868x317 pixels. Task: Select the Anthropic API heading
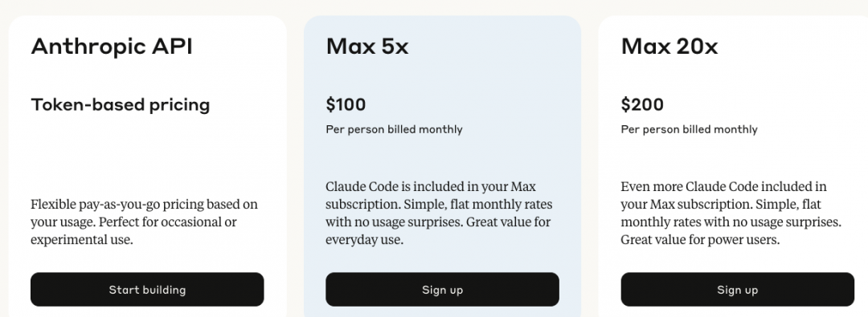112,47
